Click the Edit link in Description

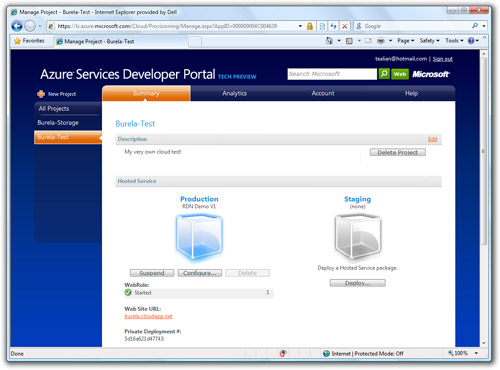(x=432, y=139)
